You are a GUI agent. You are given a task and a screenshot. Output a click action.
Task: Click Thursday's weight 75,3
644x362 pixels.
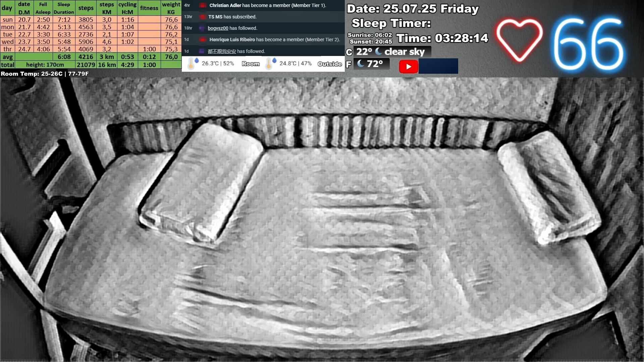pos(171,49)
